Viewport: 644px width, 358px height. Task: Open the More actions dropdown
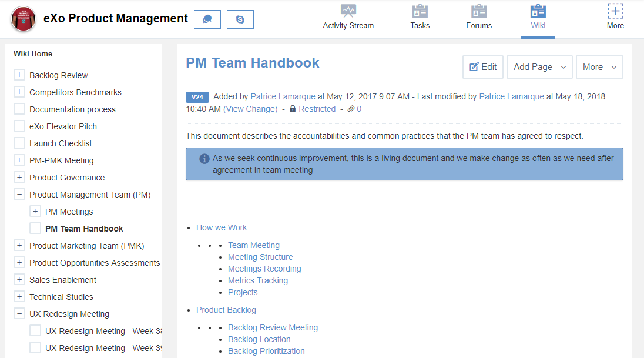click(600, 67)
